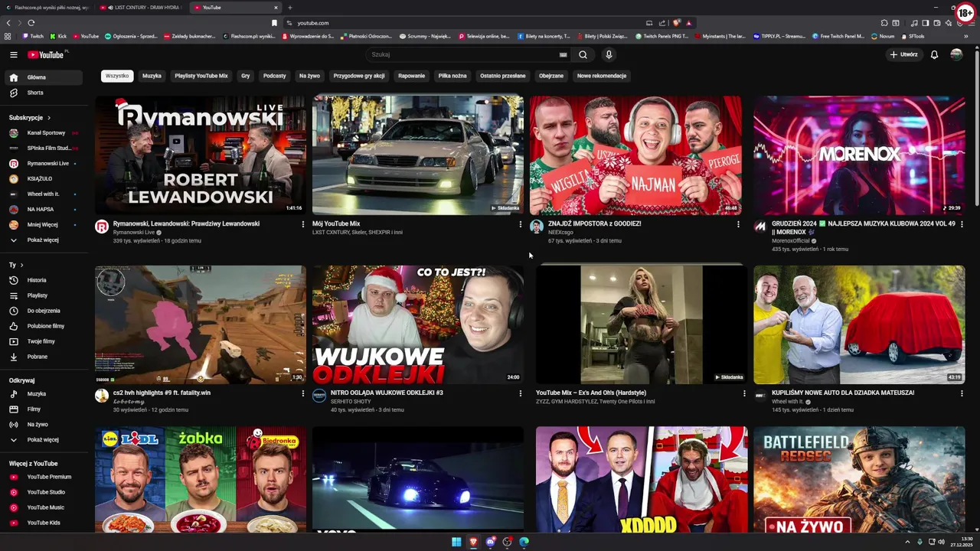Open Windows Start menu on taskbar
Viewport: 980px width, 551px height.
coord(456,542)
